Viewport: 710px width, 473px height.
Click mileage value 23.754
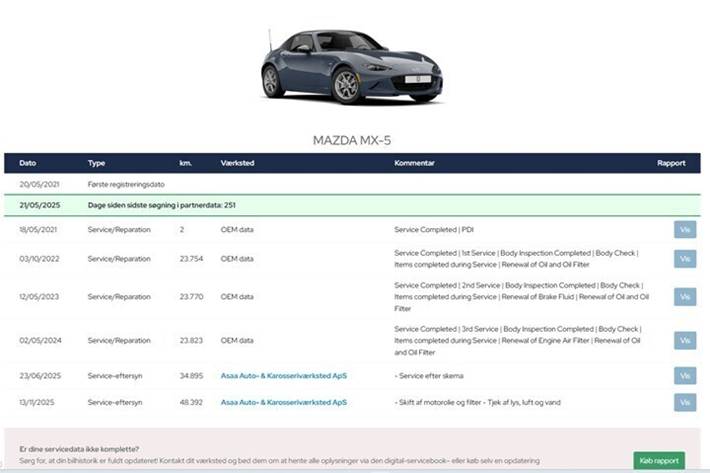pos(191,259)
